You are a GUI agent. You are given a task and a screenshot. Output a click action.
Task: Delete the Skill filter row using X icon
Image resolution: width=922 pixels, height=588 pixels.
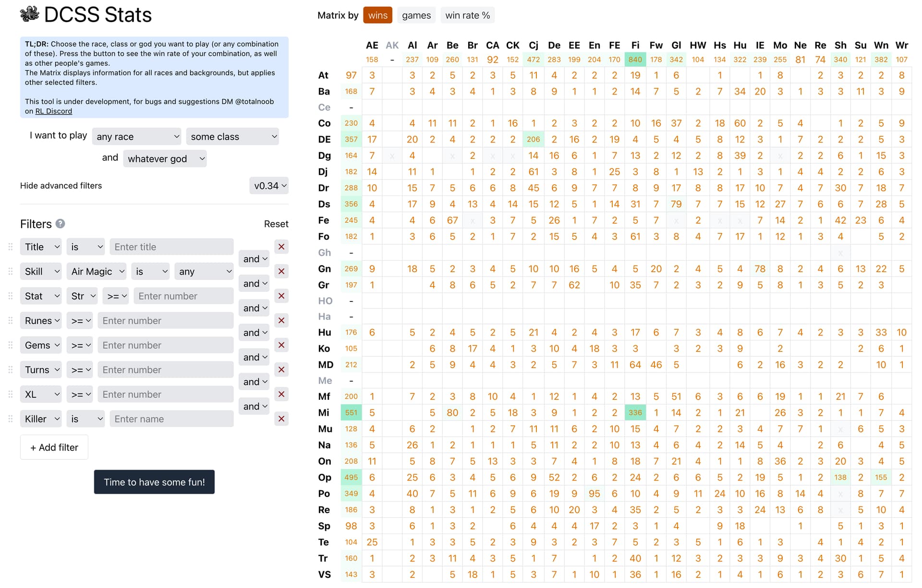click(x=281, y=271)
